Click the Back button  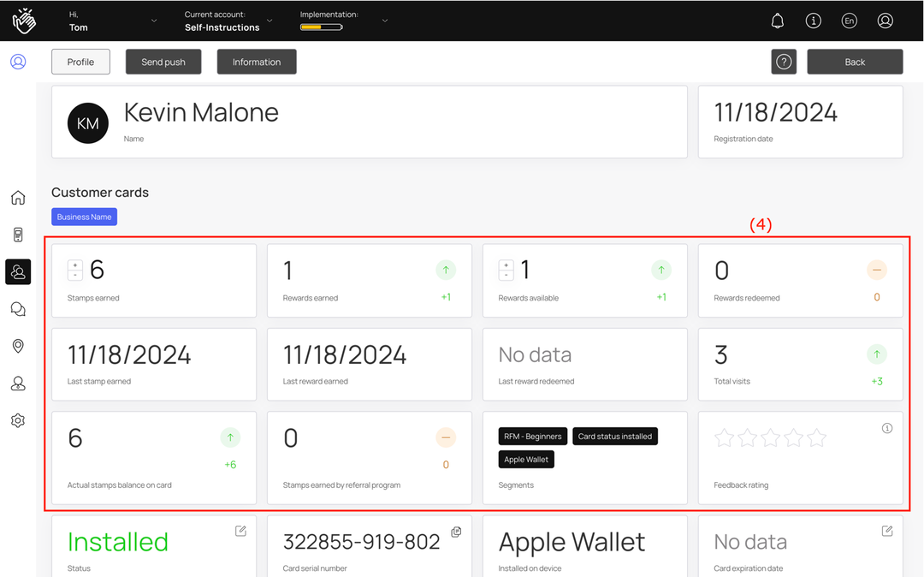855,62
